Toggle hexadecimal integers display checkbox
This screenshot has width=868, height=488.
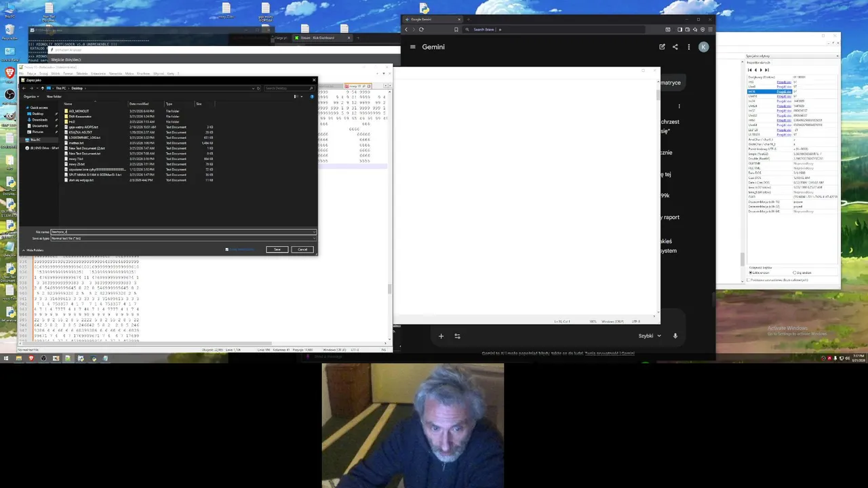[749, 280]
